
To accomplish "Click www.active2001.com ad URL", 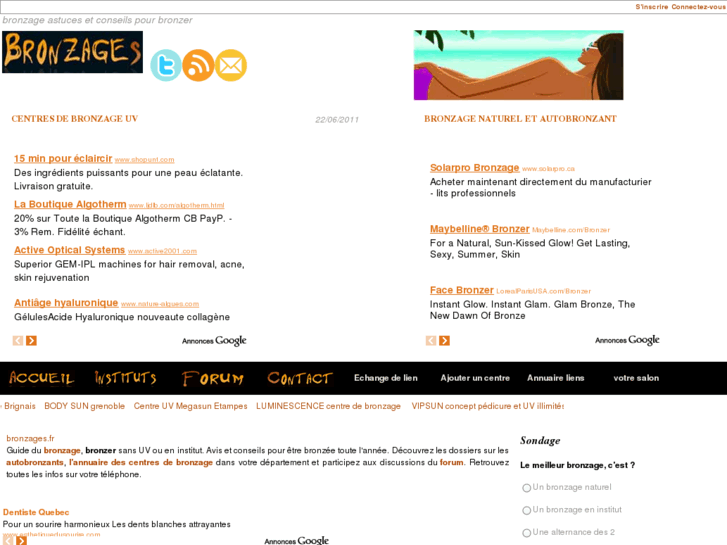I will click(162, 251).
